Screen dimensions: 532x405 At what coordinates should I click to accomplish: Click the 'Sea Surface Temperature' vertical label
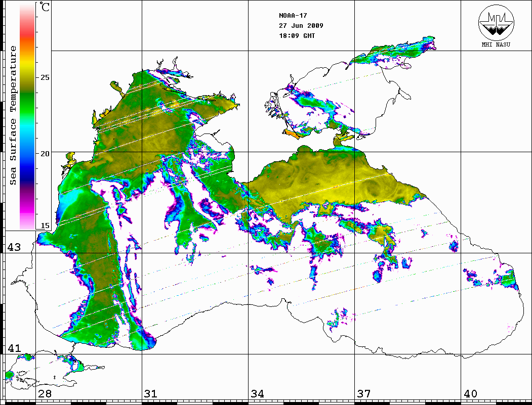(13, 116)
